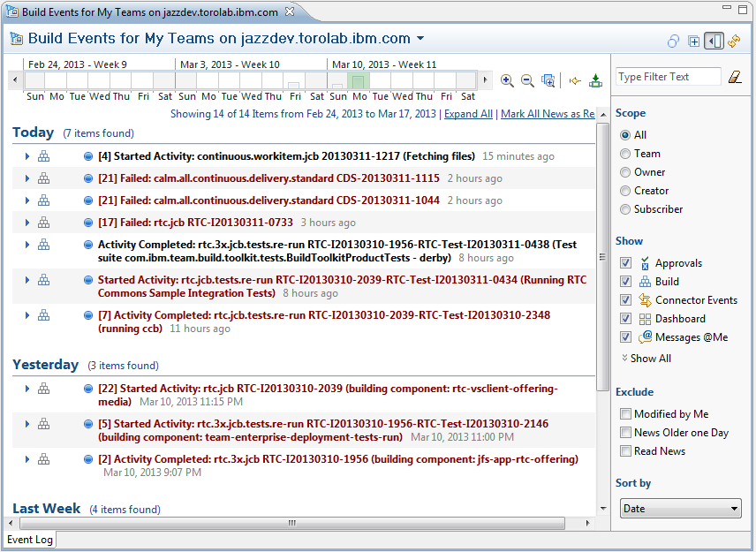The height and width of the screenshot is (552, 756).
Task: Expand the BuildToolkitProductTests activity row
Action: click(27, 245)
